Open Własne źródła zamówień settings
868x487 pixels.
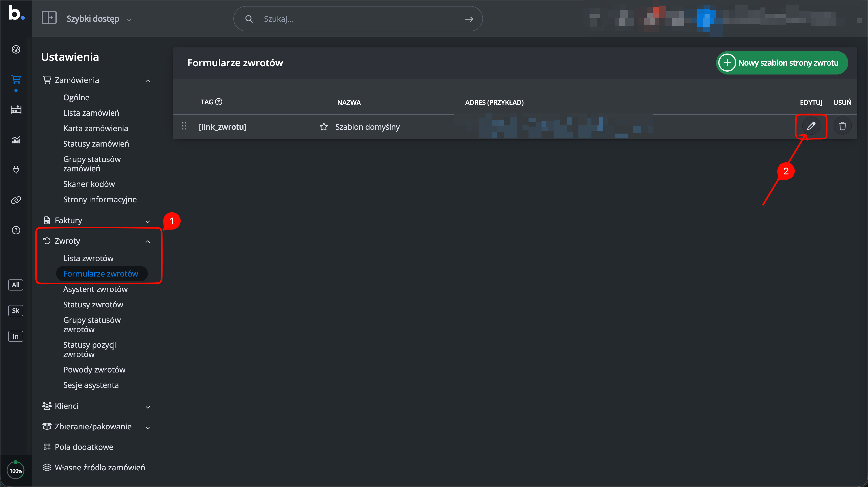(100, 468)
